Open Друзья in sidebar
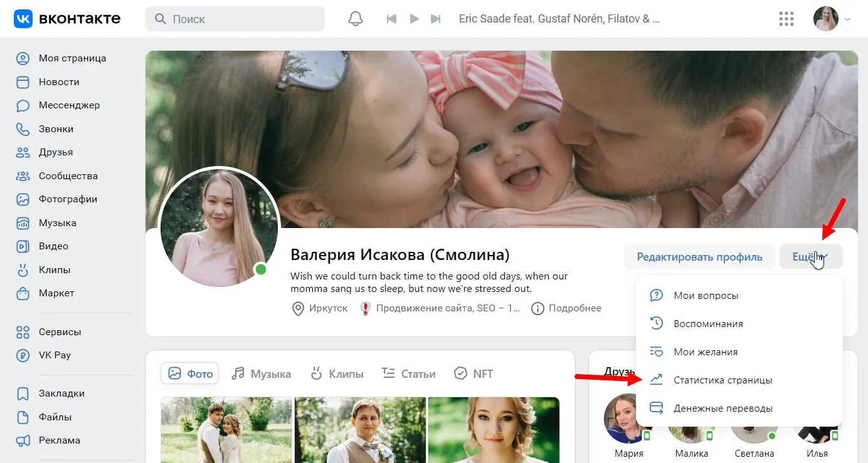This screenshot has height=463, width=868. [56, 152]
